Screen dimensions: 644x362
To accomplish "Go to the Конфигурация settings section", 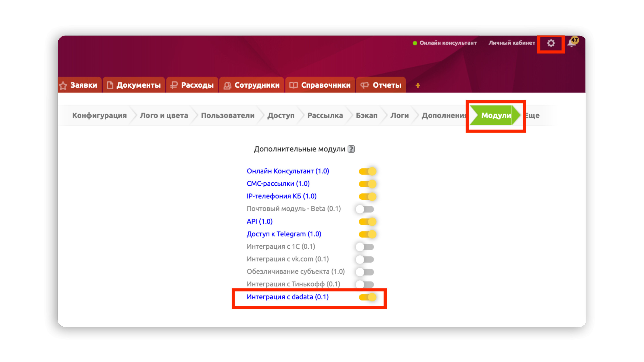I will point(99,115).
